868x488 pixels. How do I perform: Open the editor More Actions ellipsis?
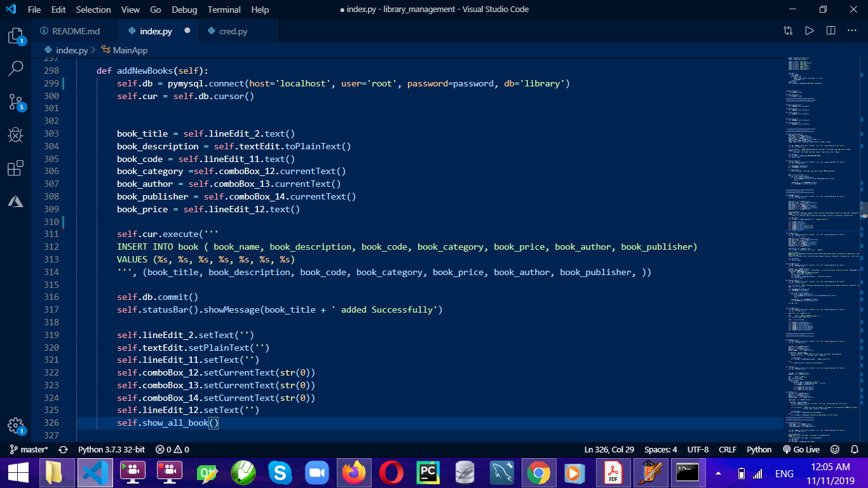tap(852, 30)
